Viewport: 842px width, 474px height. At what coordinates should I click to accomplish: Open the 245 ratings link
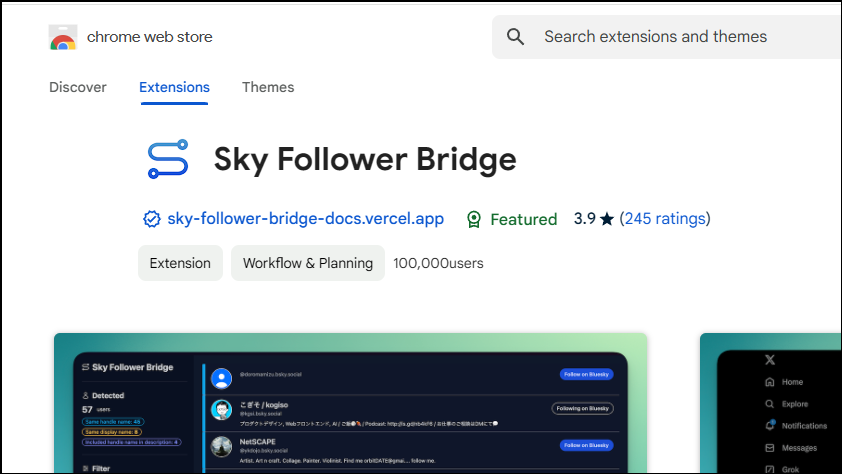665,218
